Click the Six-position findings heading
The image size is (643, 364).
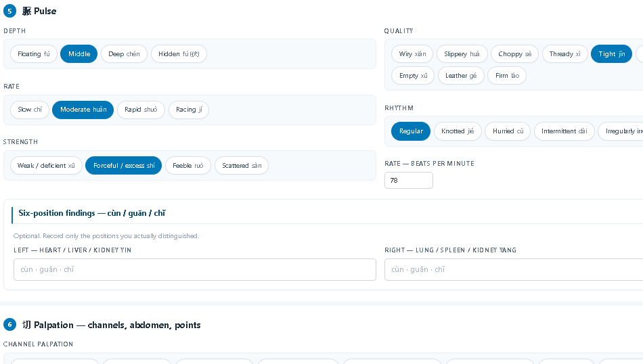pos(92,213)
